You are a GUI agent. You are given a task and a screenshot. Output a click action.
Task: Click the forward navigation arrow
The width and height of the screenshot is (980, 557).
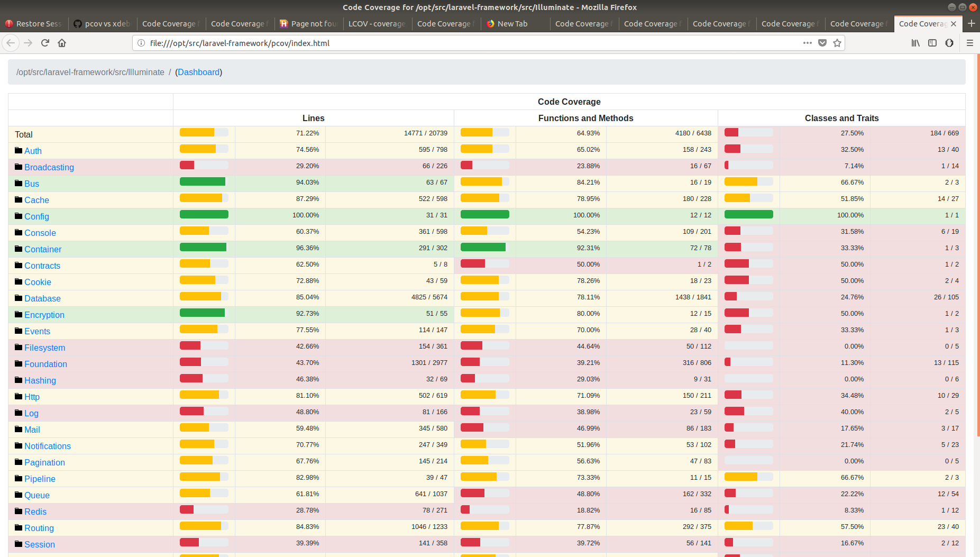pyautogui.click(x=28, y=43)
